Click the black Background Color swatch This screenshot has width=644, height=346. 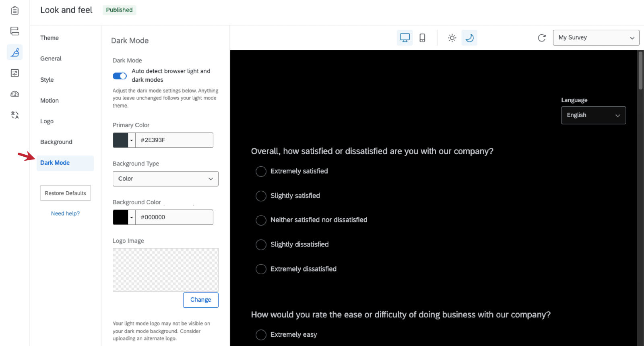pyautogui.click(x=120, y=217)
